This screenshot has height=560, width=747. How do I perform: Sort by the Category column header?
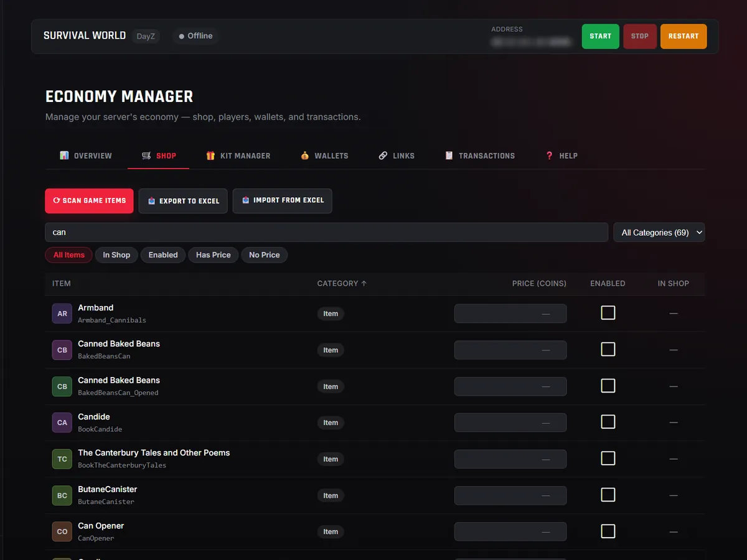click(342, 283)
